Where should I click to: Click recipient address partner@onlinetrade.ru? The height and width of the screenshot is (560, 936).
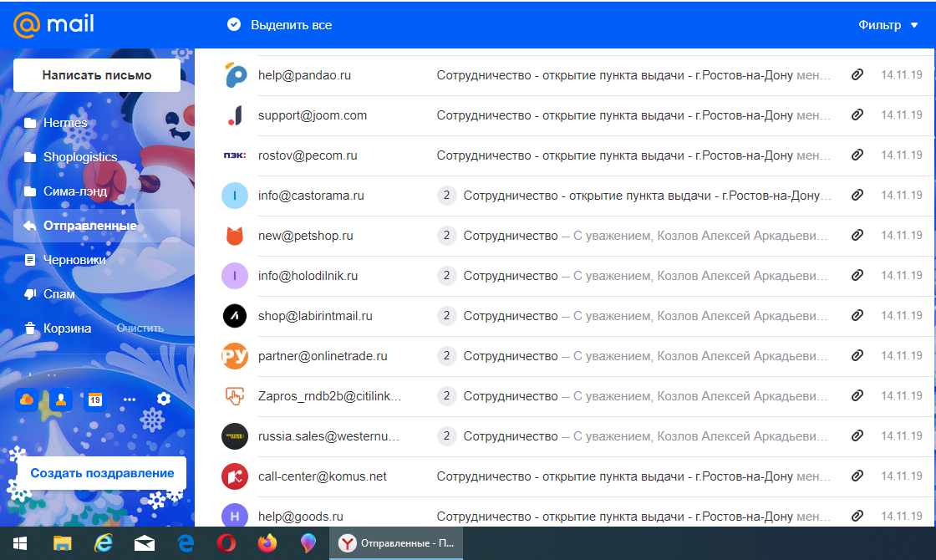pos(323,356)
